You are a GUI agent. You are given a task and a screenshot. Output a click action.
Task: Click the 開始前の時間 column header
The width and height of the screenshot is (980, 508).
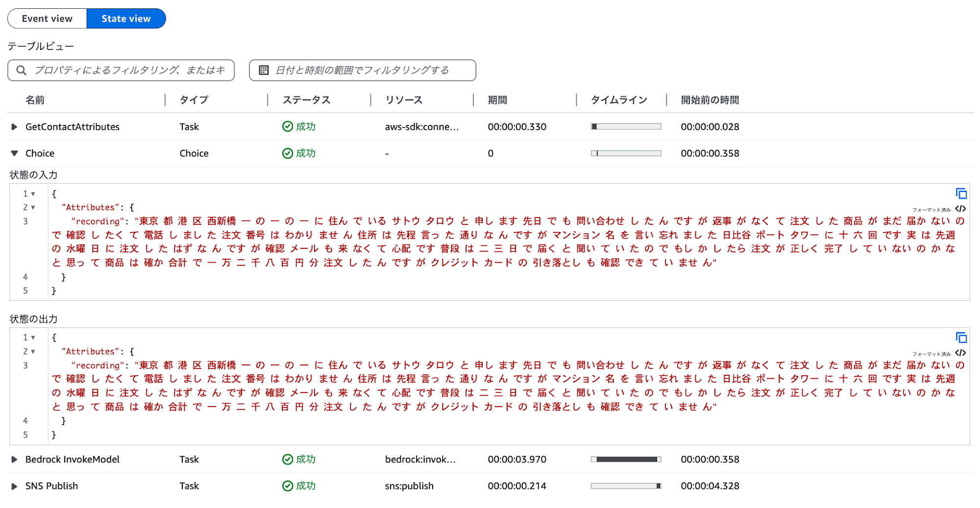click(x=710, y=100)
